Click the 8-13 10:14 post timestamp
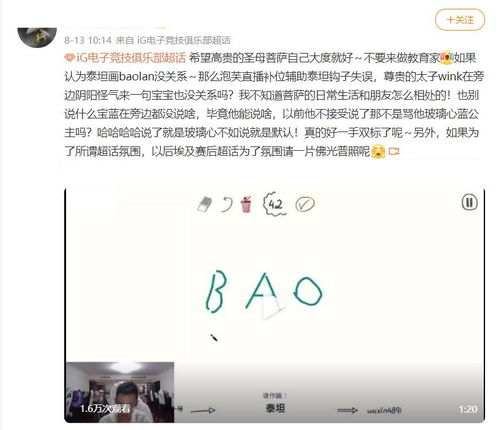Image resolution: width=500 pixels, height=430 pixels. (88, 40)
